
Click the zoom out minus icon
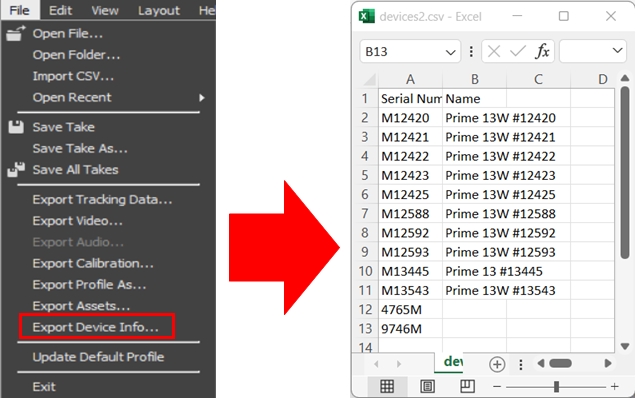[x=496, y=387]
